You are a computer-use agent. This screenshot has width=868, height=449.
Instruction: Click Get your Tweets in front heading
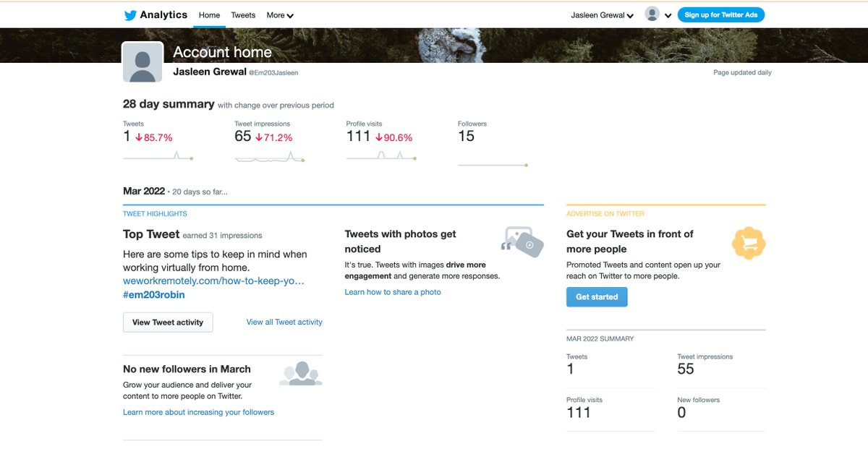coord(630,241)
